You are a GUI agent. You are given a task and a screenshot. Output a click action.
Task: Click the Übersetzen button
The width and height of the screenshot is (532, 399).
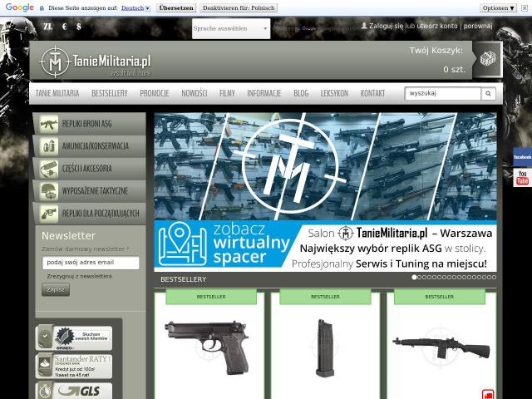pyautogui.click(x=176, y=7)
